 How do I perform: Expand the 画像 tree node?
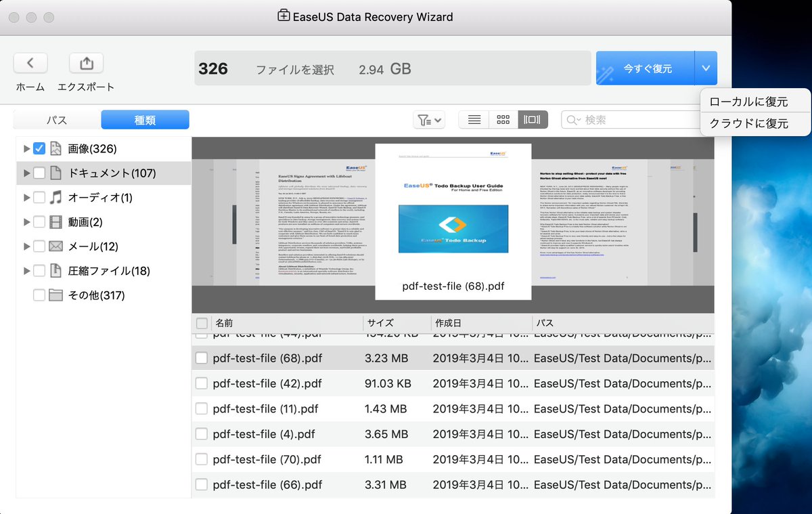click(x=26, y=148)
